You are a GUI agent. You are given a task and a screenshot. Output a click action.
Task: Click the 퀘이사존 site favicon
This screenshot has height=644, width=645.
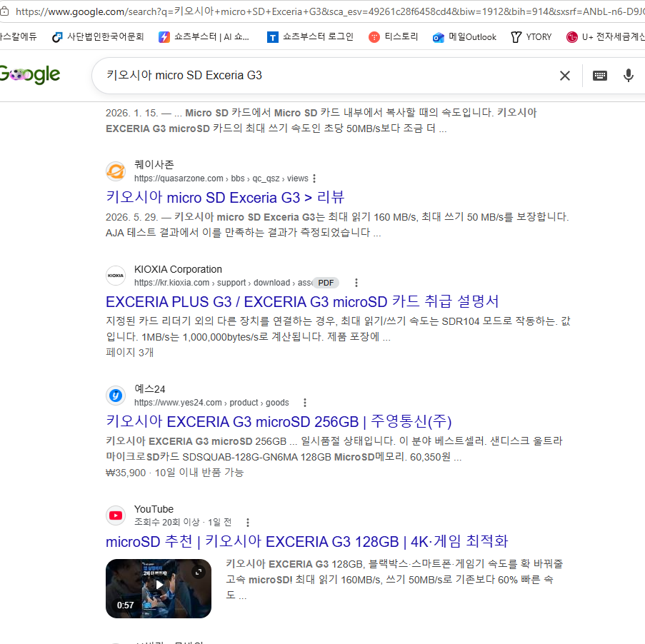click(116, 171)
